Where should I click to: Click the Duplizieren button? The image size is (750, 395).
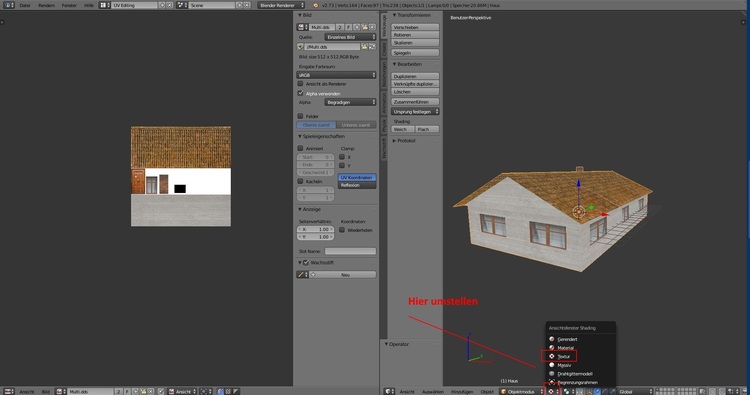(x=415, y=76)
